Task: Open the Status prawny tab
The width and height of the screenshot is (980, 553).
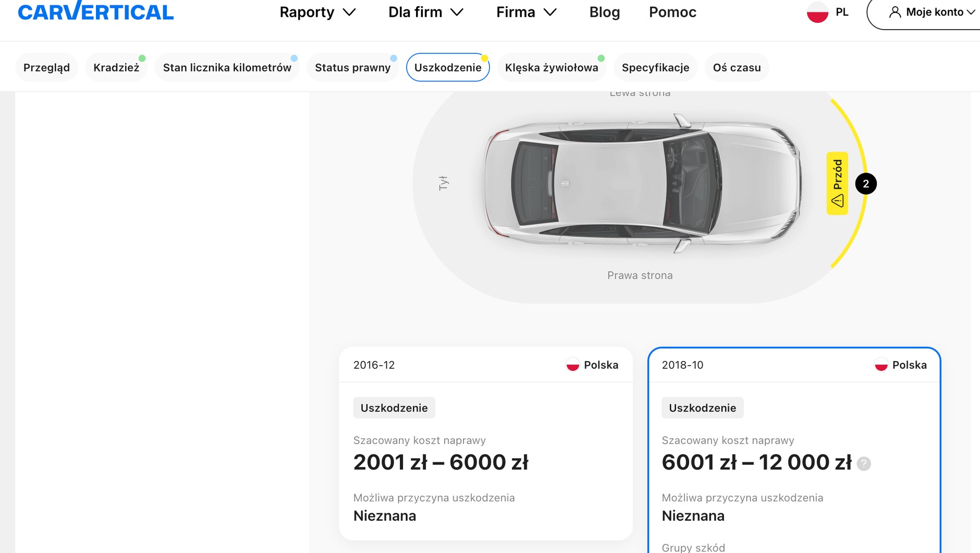Action: [x=352, y=67]
